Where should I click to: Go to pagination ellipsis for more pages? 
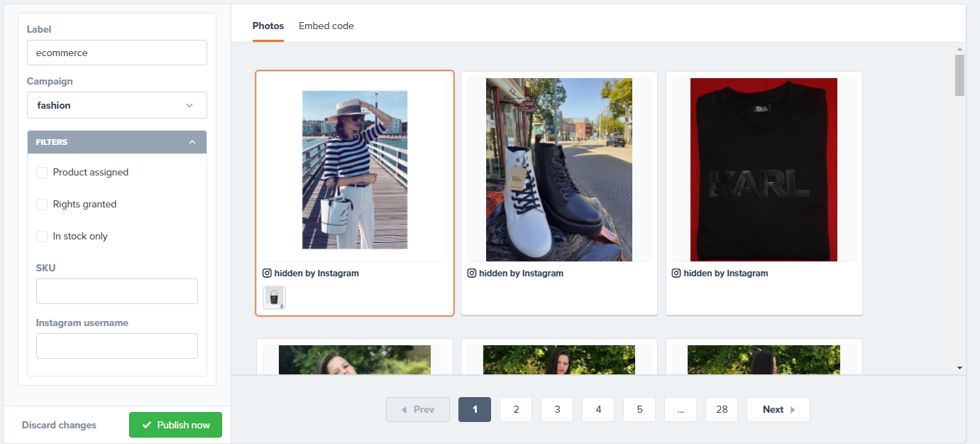[x=681, y=409]
